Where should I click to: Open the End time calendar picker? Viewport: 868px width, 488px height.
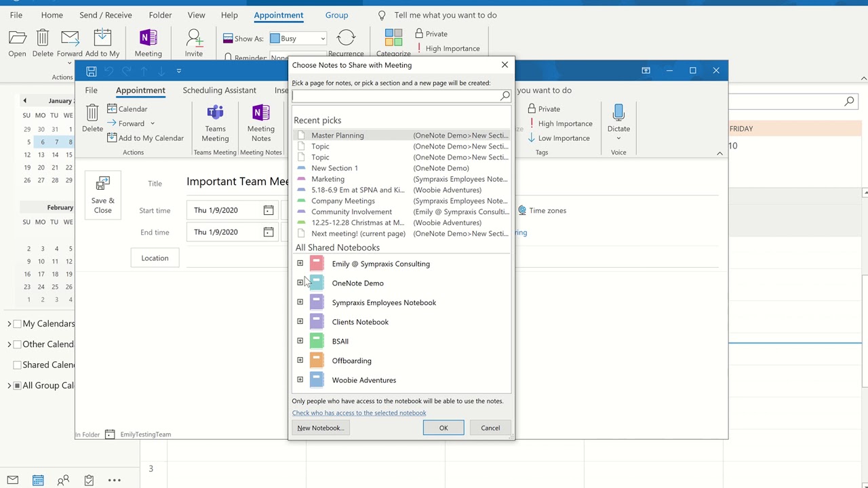click(269, 232)
